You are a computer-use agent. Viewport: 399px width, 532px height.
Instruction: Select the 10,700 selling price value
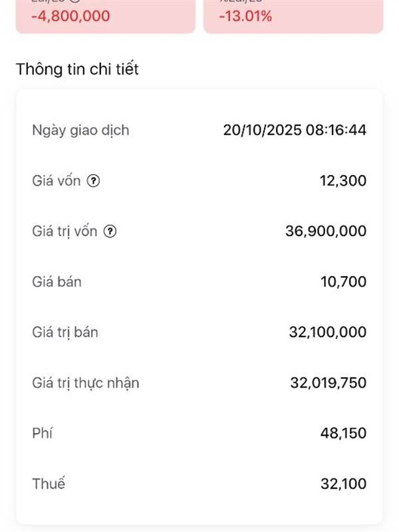coord(343,281)
